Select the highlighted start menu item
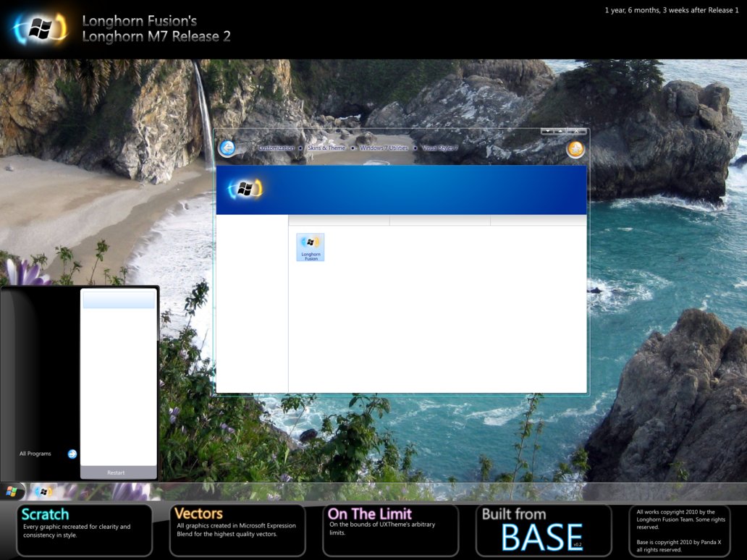Screen dimensions: 747x560 119,300
